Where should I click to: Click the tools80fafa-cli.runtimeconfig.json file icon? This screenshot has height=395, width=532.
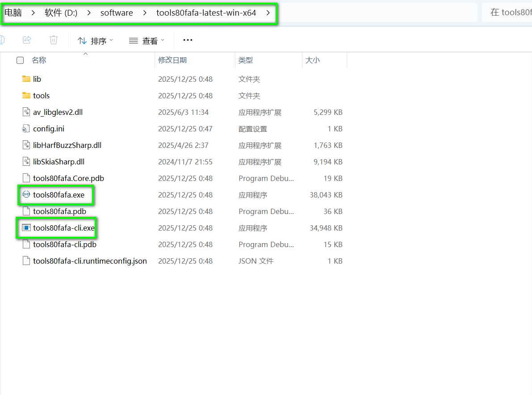click(x=26, y=261)
